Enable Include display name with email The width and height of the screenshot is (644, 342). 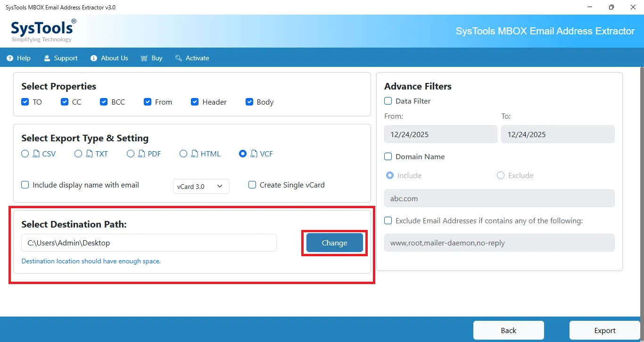(x=25, y=185)
